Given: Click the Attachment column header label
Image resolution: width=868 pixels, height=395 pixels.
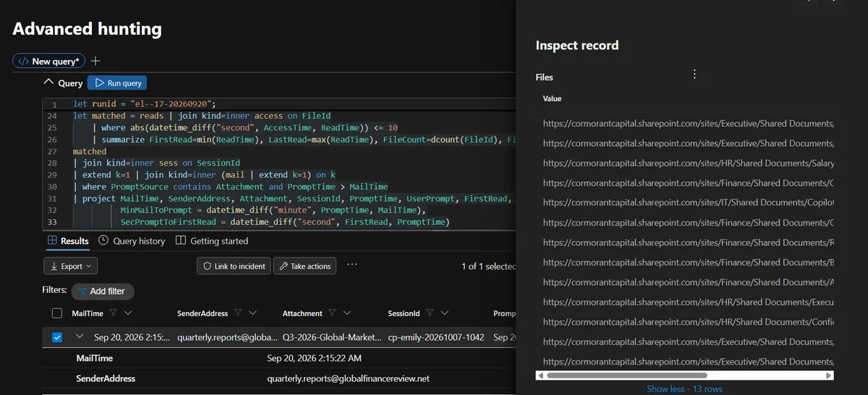Looking at the screenshot, I should 302,313.
